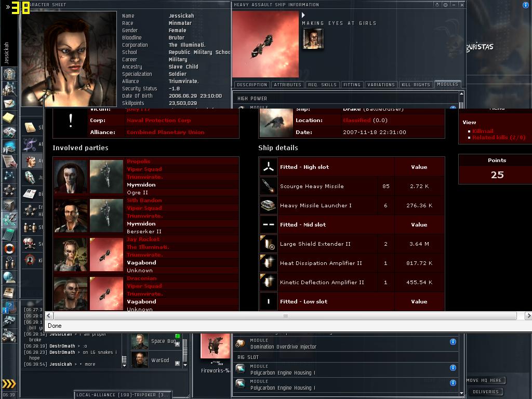Open the Help lifebuoy icon
Screen dimensions: 532x399
tap(9, 249)
